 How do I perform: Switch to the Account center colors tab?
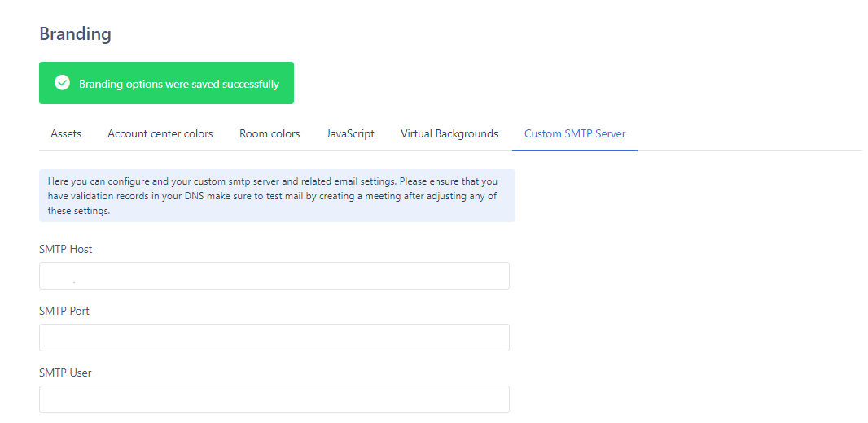tap(160, 133)
